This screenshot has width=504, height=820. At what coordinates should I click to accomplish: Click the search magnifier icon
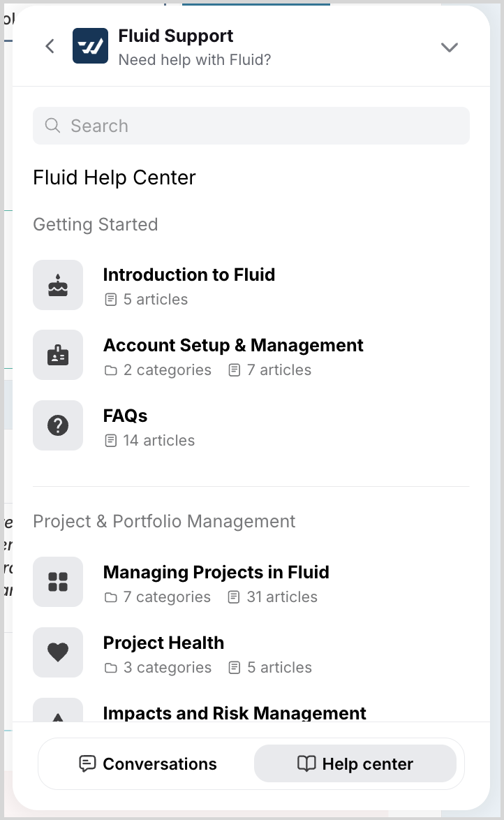(x=52, y=126)
